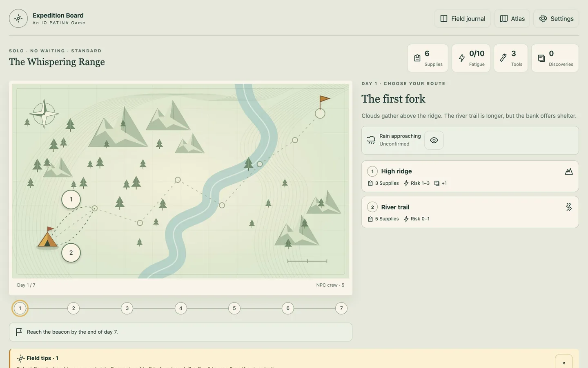Click the map scale bar
This screenshot has height=368, width=588.
(307, 261)
